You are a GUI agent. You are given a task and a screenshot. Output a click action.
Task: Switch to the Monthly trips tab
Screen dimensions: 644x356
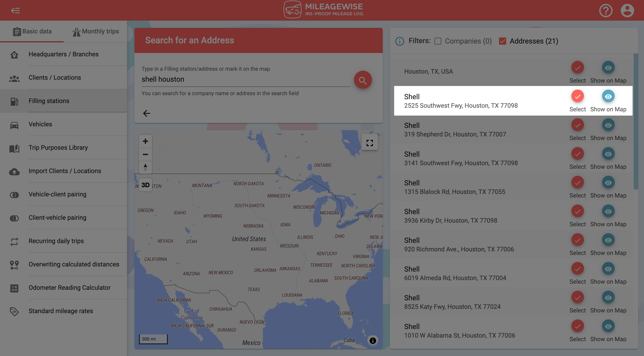tap(95, 32)
